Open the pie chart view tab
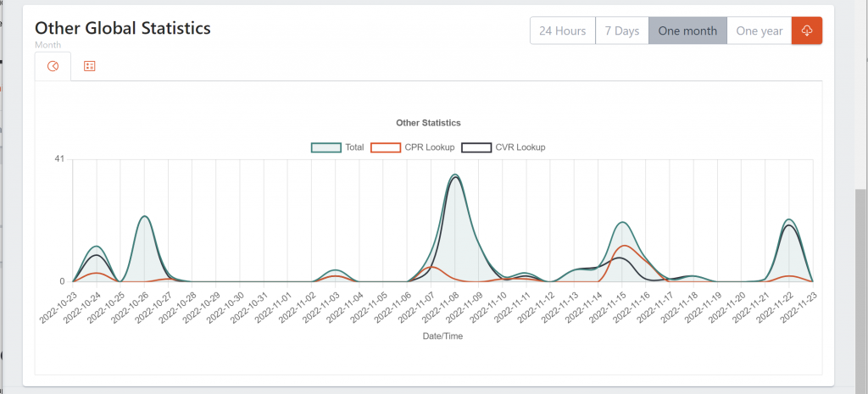This screenshot has height=394, width=868. 53,66
